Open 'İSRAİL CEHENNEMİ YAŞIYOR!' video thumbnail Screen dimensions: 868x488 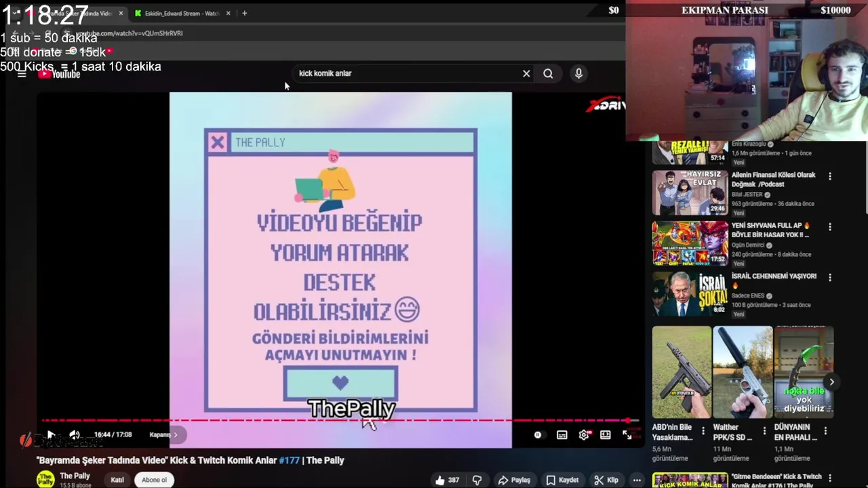pyautogui.click(x=690, y=294)
